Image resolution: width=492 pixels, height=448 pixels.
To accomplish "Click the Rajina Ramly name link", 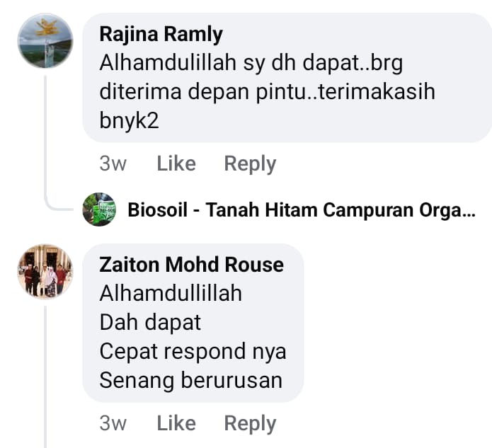I will click(x=161, y=34).
